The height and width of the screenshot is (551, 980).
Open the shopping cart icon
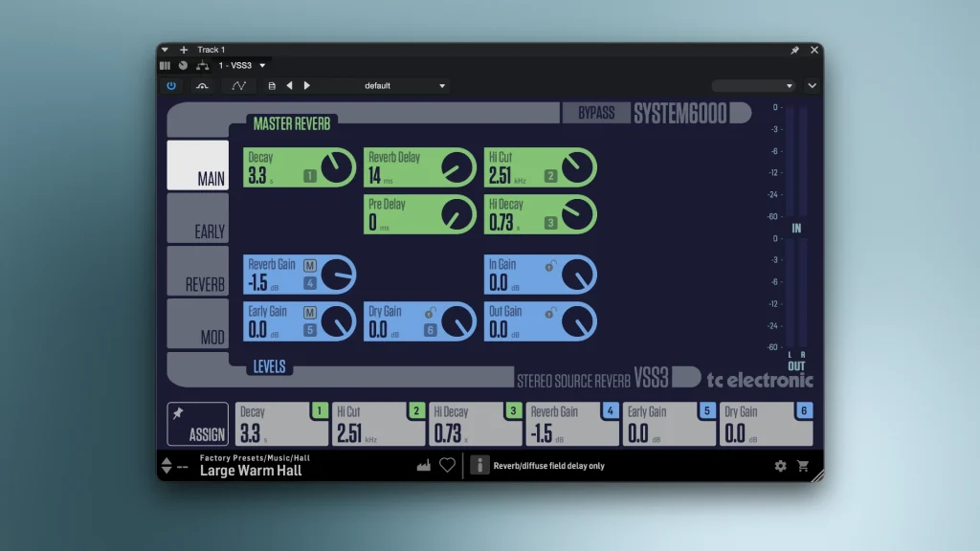[803, 466]
